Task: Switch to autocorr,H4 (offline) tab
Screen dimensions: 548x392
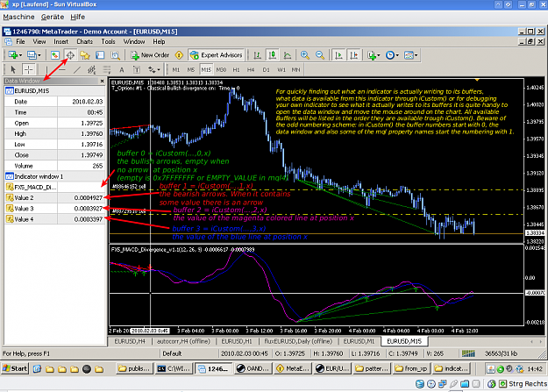Action: point(183,341)
